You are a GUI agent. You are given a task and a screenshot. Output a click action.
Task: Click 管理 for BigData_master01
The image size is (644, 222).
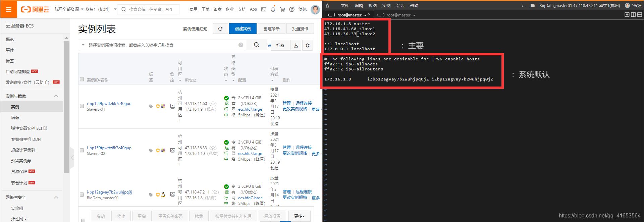click(x=287, y=192)
